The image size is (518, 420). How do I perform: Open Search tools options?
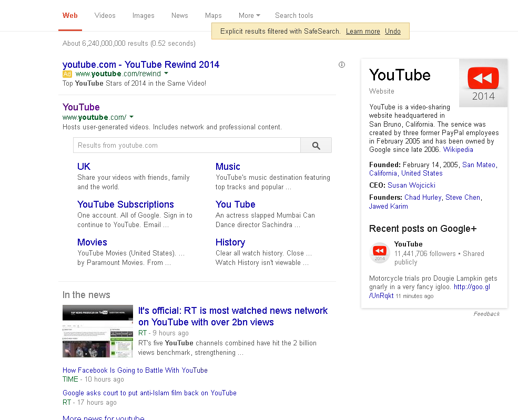(x=294, y=16)
